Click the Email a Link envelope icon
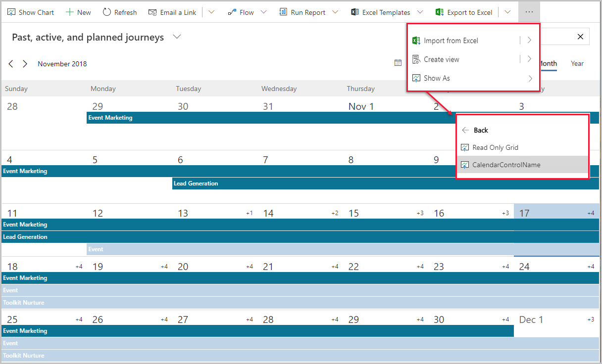 (x=152, y=12)
